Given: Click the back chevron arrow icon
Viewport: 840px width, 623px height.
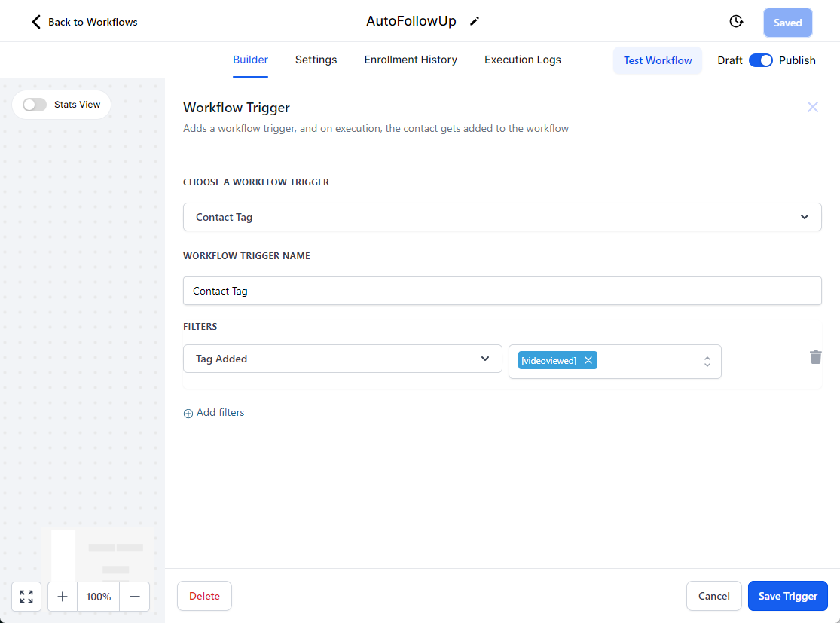Looking at the screenshot, I should click(36, 22).
